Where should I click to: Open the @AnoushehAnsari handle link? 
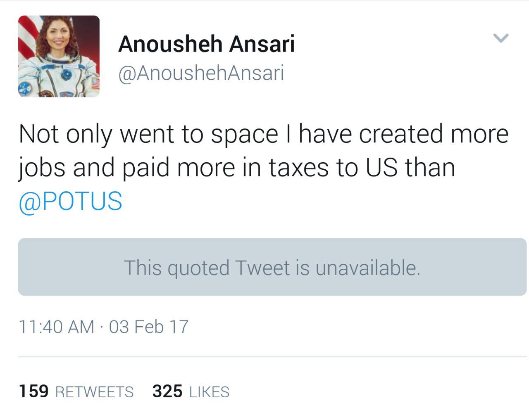tap(201, 73)
